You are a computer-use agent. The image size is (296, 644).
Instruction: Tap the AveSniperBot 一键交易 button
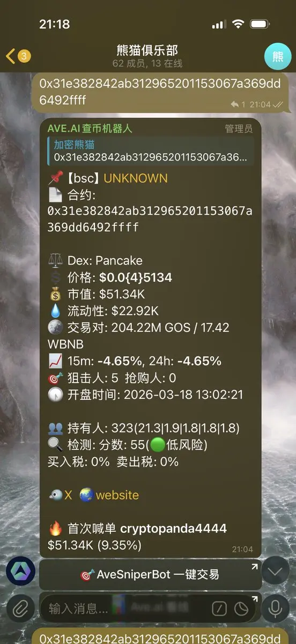tap(150, 574)
